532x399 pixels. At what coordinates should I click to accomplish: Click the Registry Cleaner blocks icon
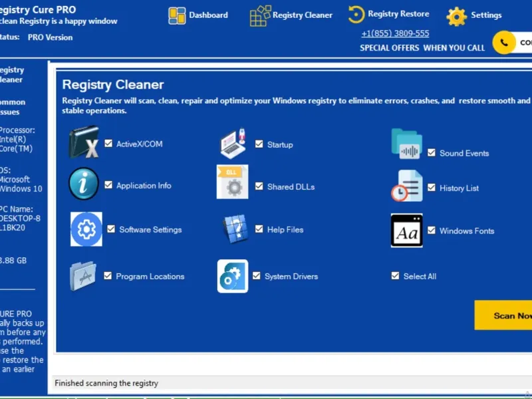(x=260, y=15)
